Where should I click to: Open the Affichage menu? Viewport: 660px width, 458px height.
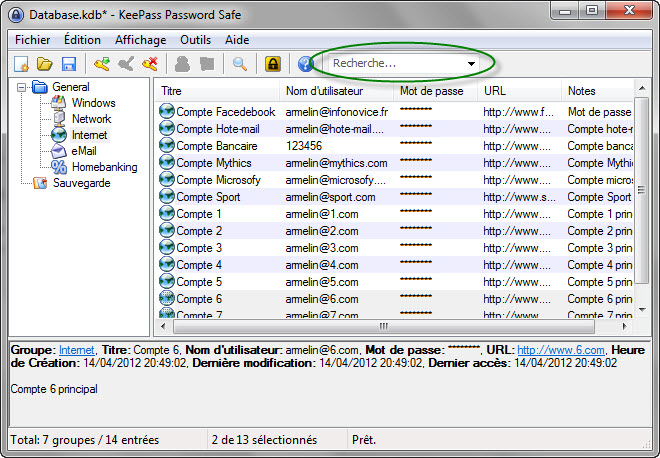141,40
